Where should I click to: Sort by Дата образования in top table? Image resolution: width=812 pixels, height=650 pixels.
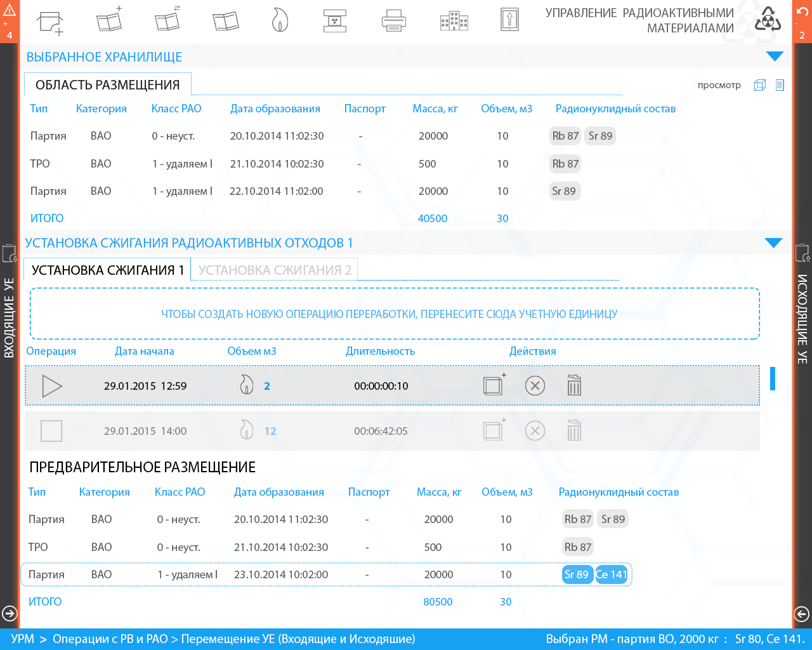pos(275,109)
